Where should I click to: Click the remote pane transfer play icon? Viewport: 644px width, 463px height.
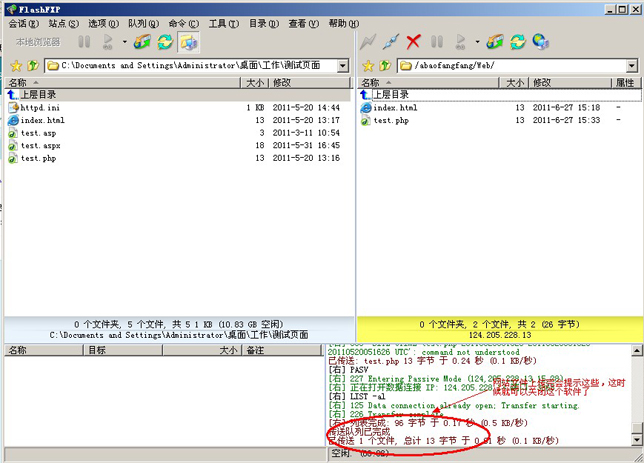460,42
